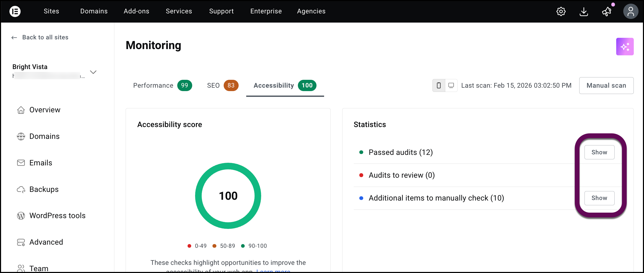
Task: Switch to mobile device view
Action: 439,86
